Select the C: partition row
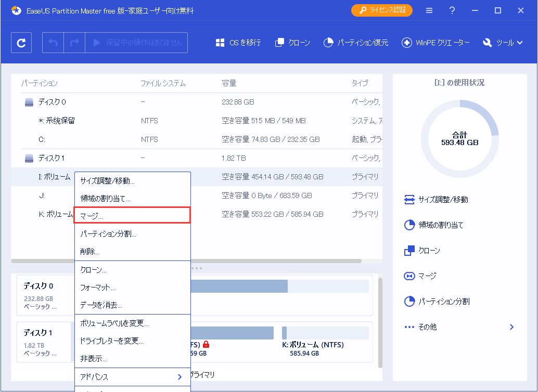The image size is (538, 392). point(197,139)
